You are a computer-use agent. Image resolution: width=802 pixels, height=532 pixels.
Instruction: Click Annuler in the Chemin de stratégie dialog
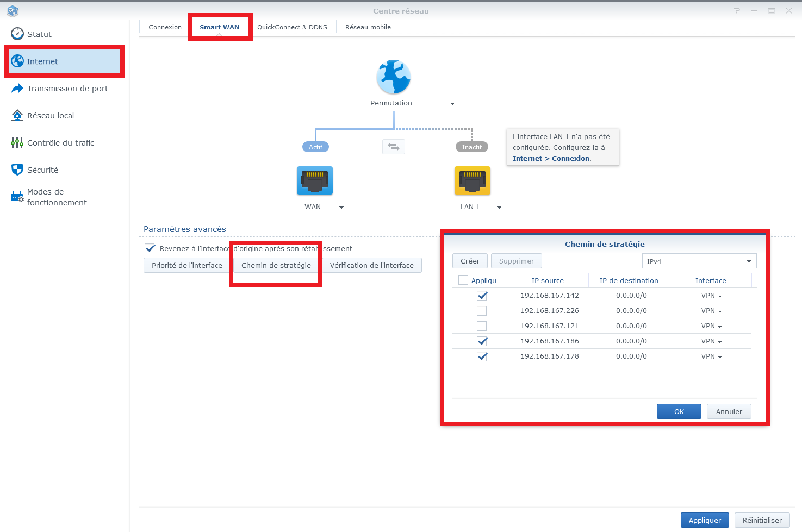point(729,412)
